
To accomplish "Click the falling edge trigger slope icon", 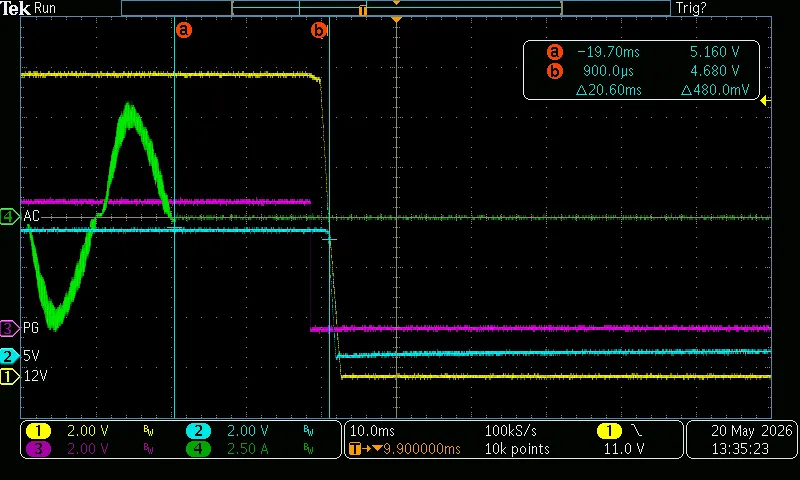I will pyautogui.click(x=637, y=431).
